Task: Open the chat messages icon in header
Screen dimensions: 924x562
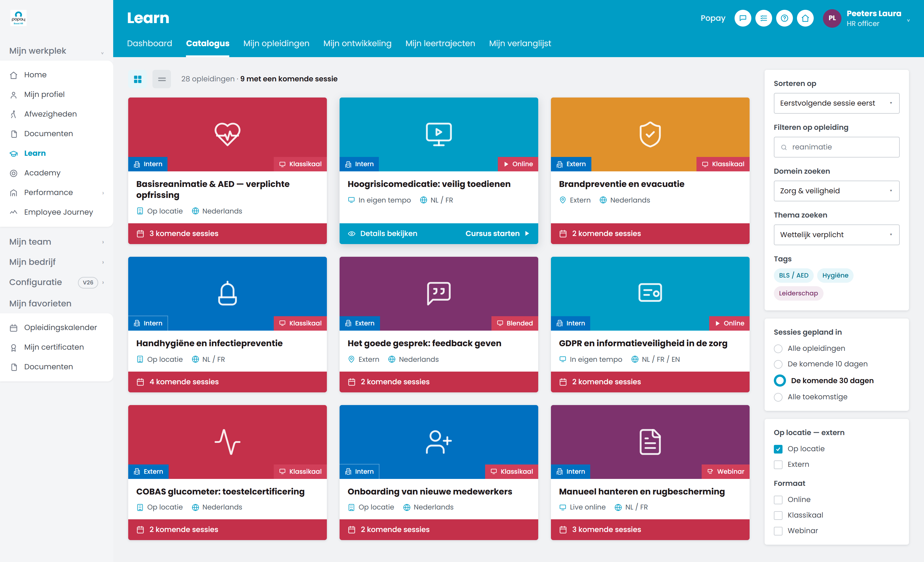Action: (x=742, y=18)
